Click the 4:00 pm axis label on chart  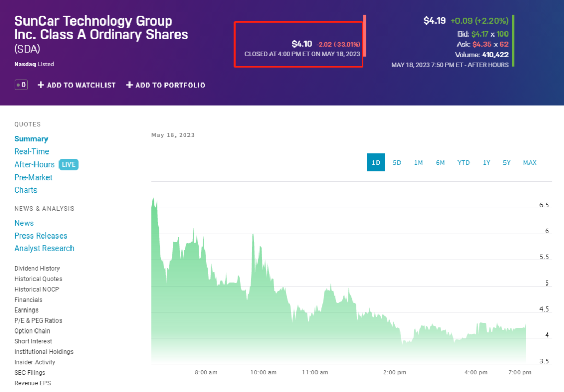point(476,372)
